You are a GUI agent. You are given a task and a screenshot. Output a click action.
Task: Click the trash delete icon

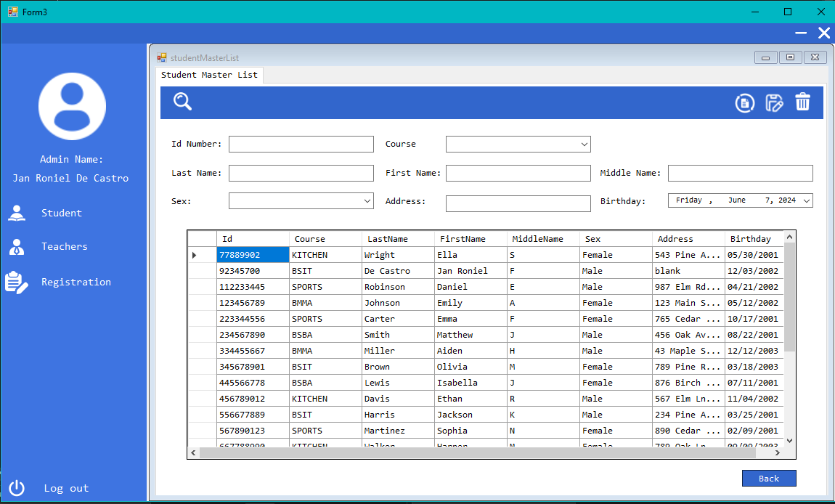[x=802, y=102]
